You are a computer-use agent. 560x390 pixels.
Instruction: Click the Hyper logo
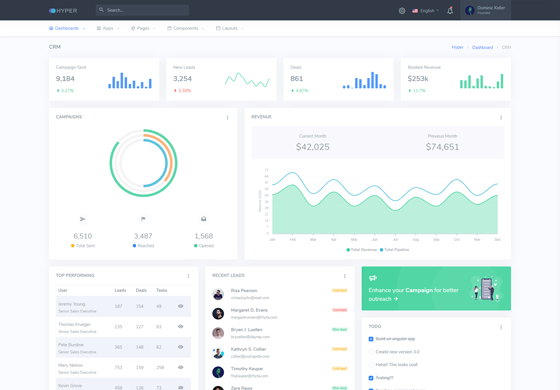click(63, 11)
